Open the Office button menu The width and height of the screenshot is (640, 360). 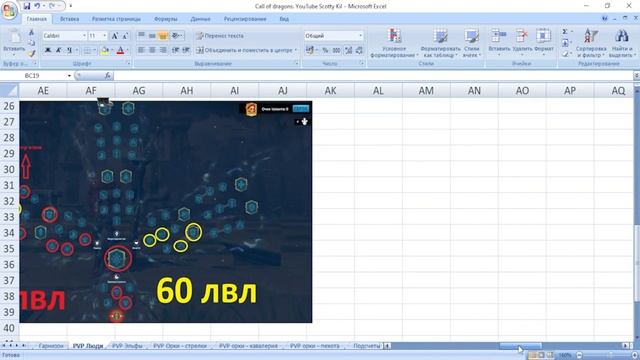[9, 10]
